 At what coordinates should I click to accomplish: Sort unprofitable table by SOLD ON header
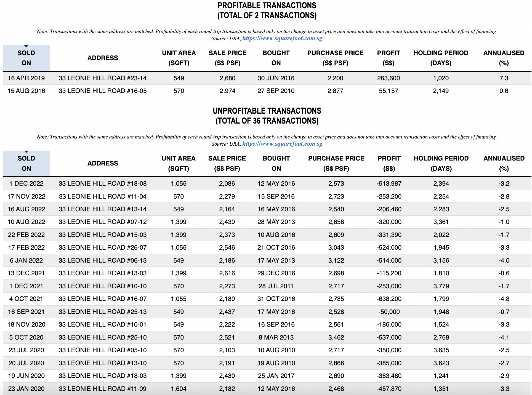[x=26, y=163]
